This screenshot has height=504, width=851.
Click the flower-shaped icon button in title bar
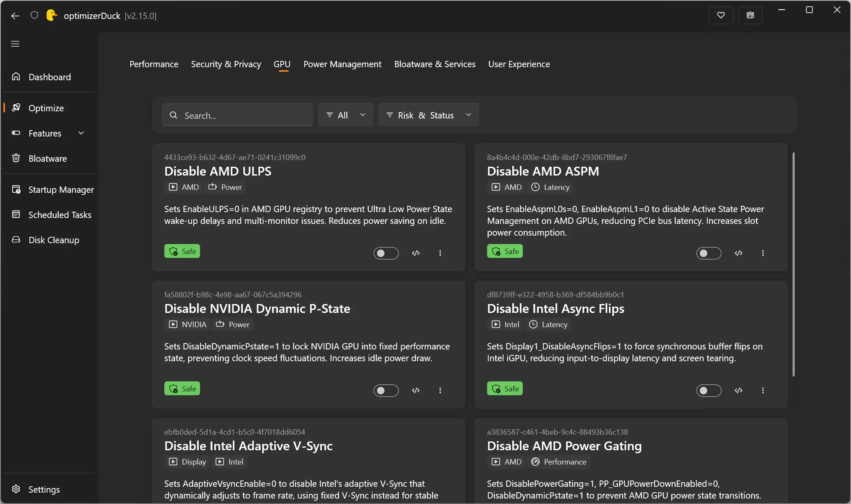point(750,16)
